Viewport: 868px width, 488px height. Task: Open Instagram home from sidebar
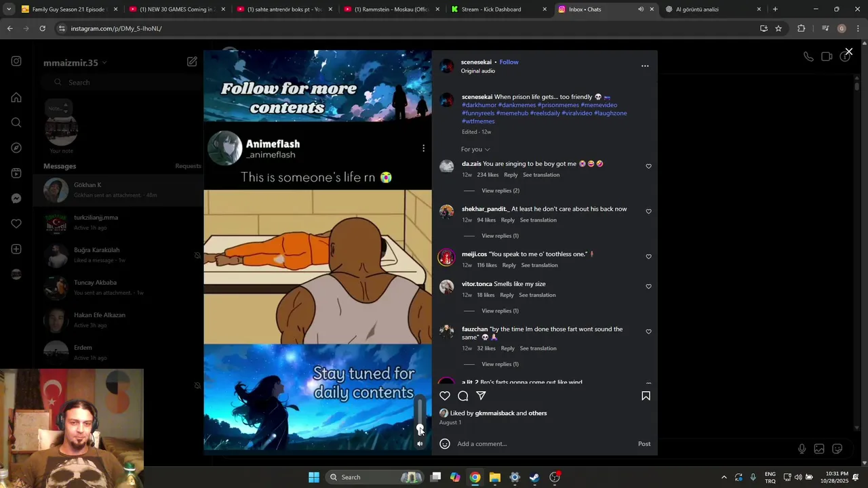pyautogui.click(x=16, y=98)
